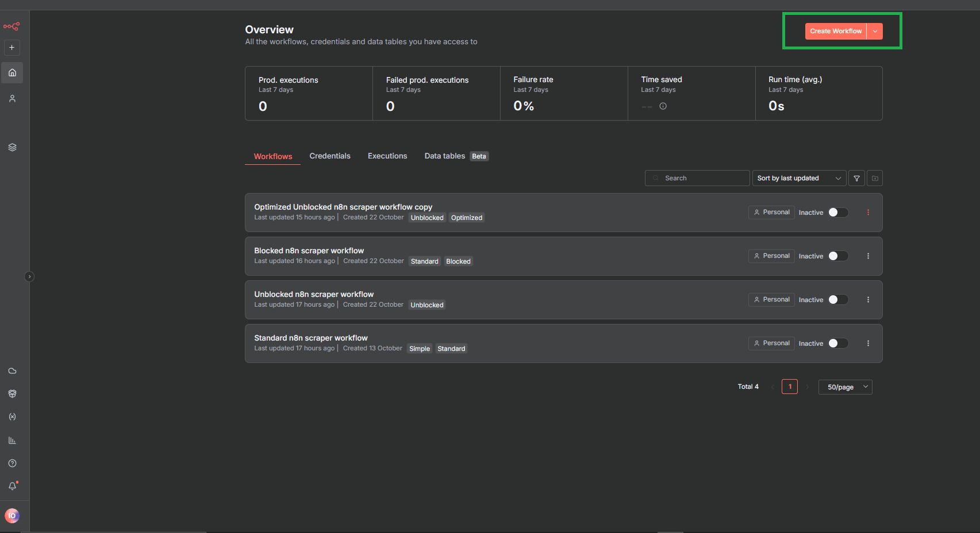
Task: Expand the Create Workflow dropdown arrow
Action: point(875,31)
